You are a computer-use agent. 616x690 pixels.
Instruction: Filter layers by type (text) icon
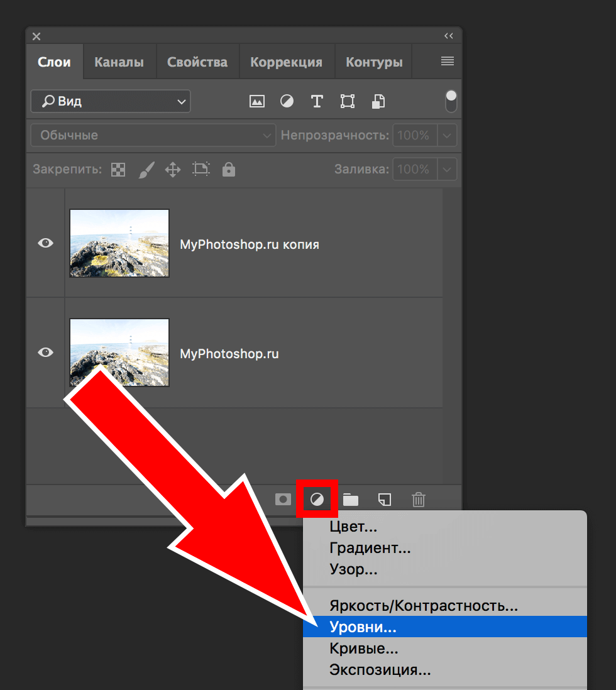click(317, 101)
